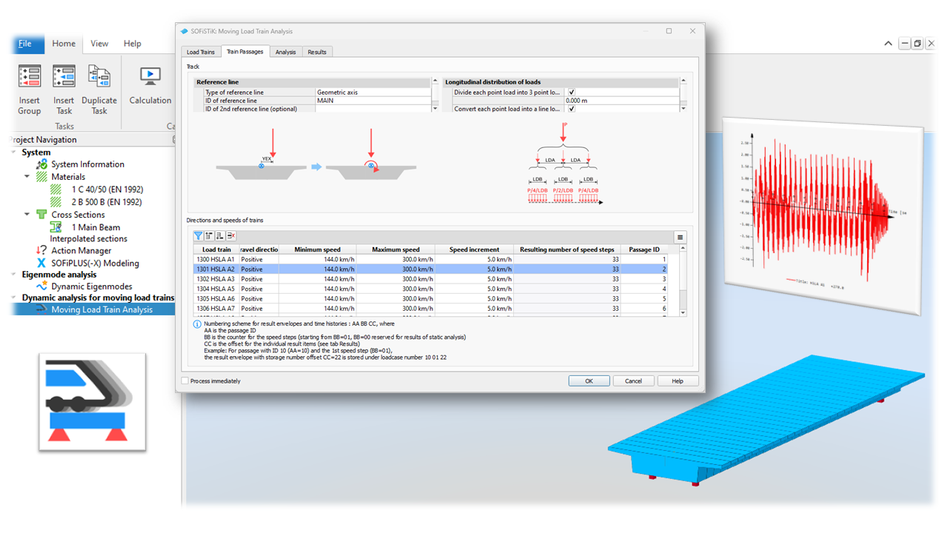This screenshot has height=533, width=948.
Task: Click Longitudinal distribution panel down arrow
Action: pos(683,109)
